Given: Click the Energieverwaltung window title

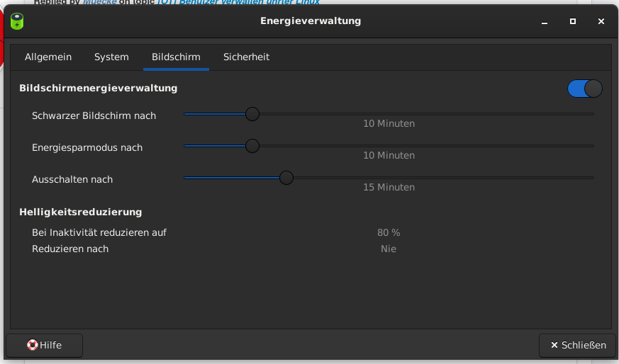Looking at the screenshot, I should click(x=311, y=21).
